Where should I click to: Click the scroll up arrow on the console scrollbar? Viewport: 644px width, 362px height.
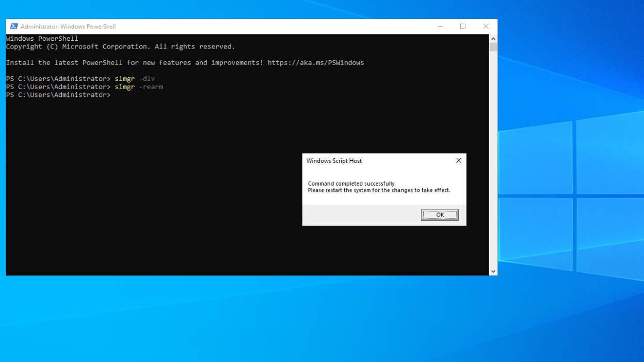point(493,38)
